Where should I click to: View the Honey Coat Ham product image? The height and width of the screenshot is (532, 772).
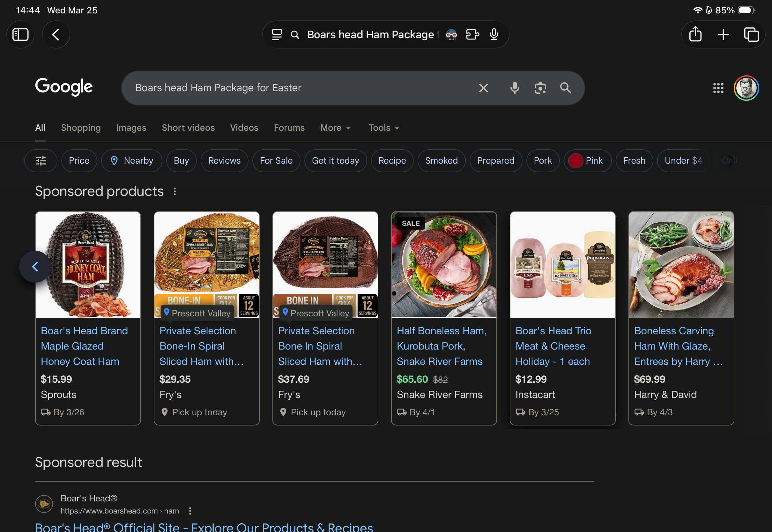pos(88,265)
